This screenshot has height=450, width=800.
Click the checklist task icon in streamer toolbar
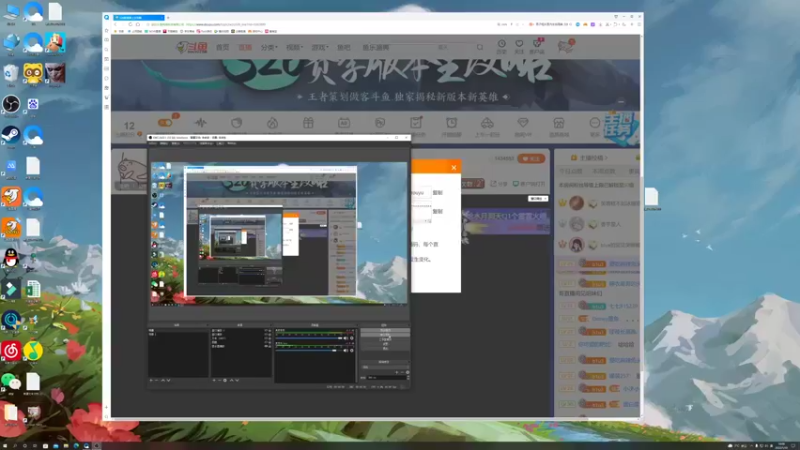click(x=416, y=122)
